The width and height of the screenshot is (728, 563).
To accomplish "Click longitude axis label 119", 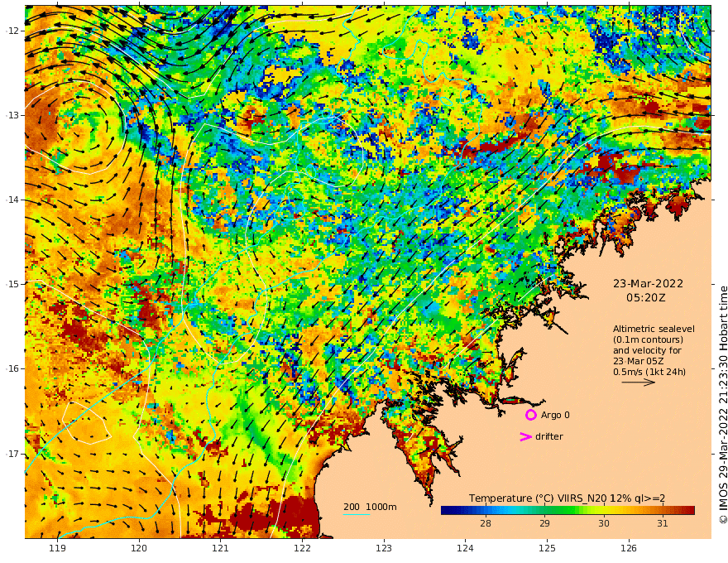I will (57, 548).
